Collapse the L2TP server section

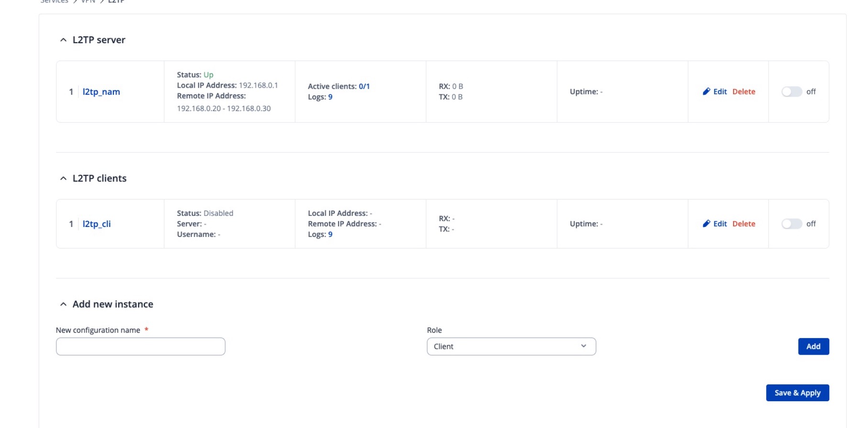pos(63,40)
